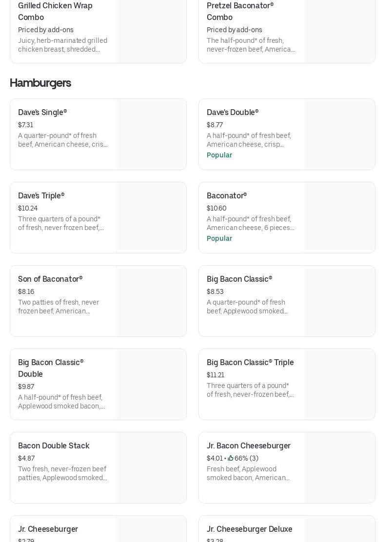Select the Bacon Double Stack item name
The width and height of the screenshot is (392, 542).
54,445
